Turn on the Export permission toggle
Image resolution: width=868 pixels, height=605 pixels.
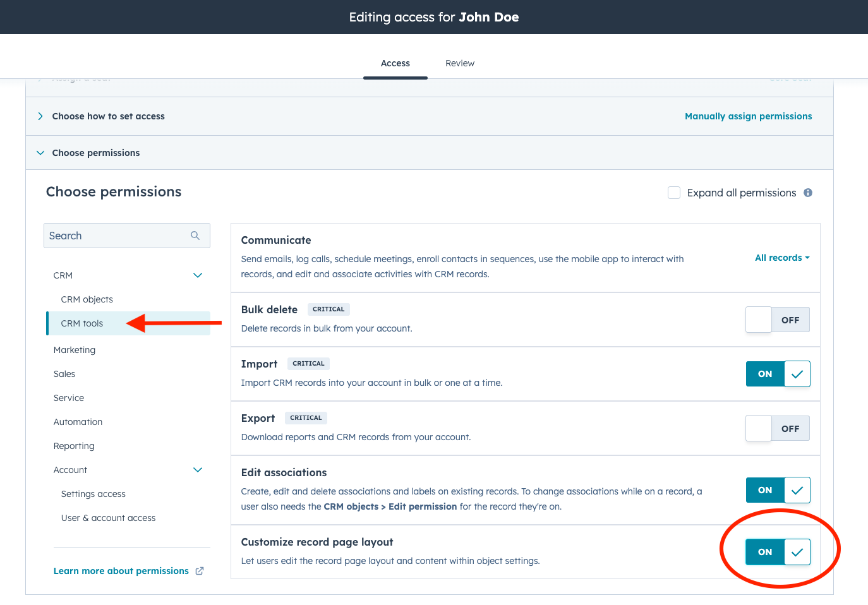tap(777, 429)
